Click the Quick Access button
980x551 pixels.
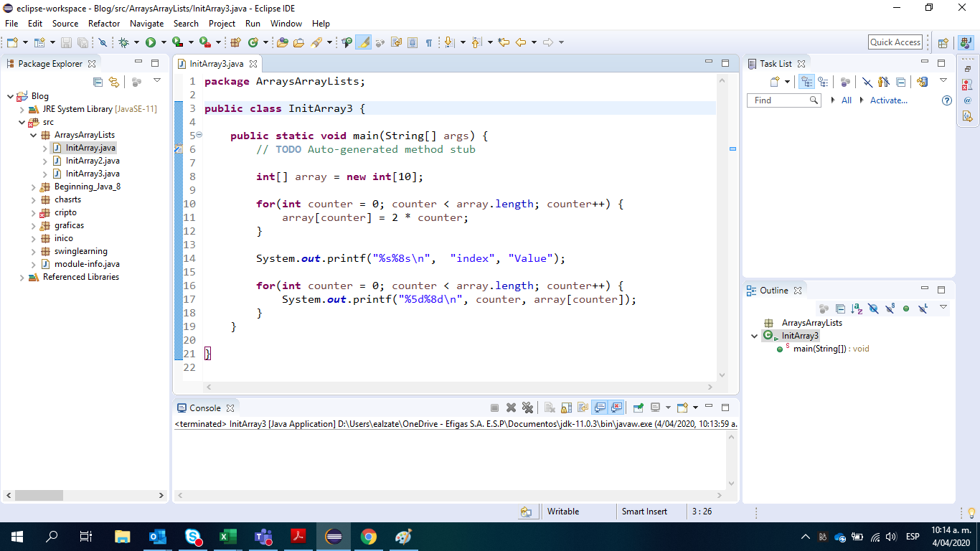[x=895, y=42]
